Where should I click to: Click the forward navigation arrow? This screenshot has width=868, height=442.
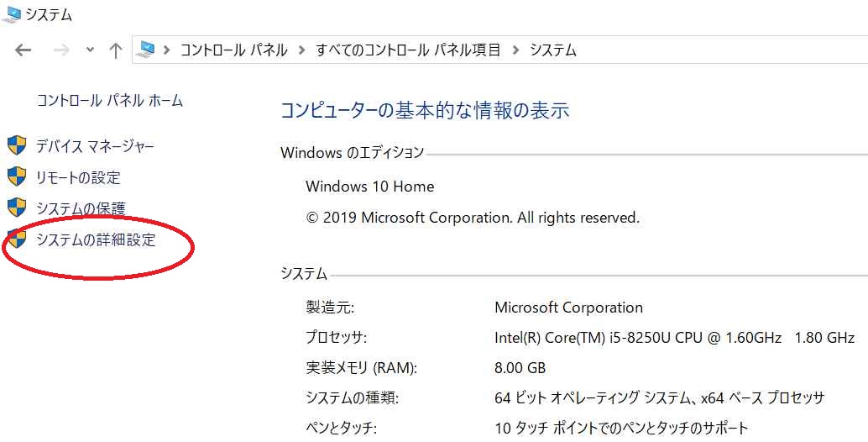pos(61,51)
